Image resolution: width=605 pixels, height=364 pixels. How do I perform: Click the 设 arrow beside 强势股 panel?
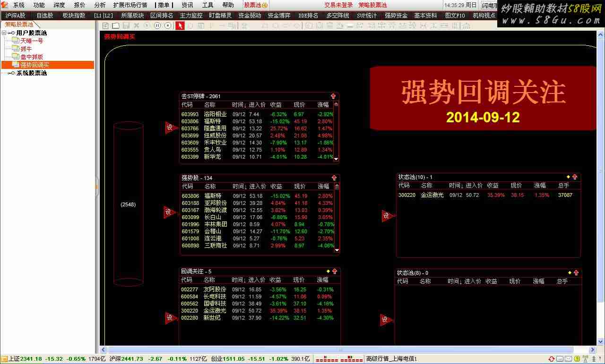click(170, 212)
